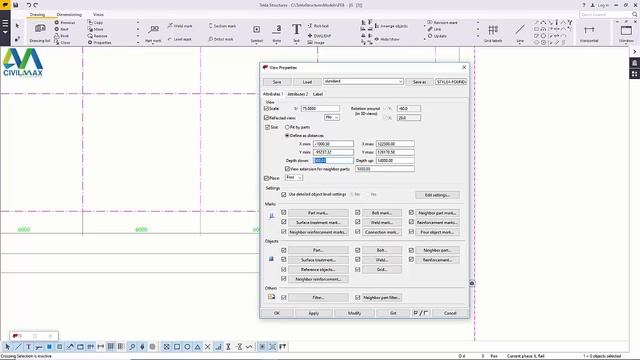
Task: Click the Save button in View Properties
Action: (x=277, y=82)
